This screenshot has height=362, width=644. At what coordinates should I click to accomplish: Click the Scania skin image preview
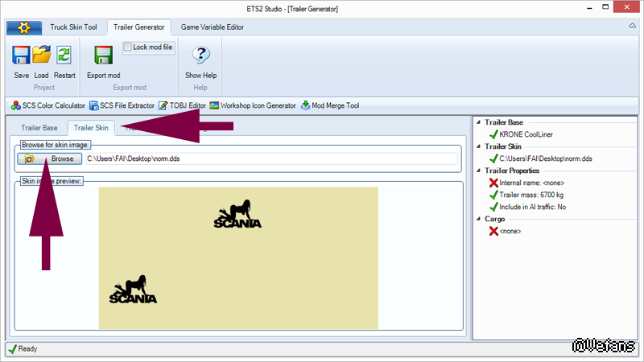tap(238, 257)
